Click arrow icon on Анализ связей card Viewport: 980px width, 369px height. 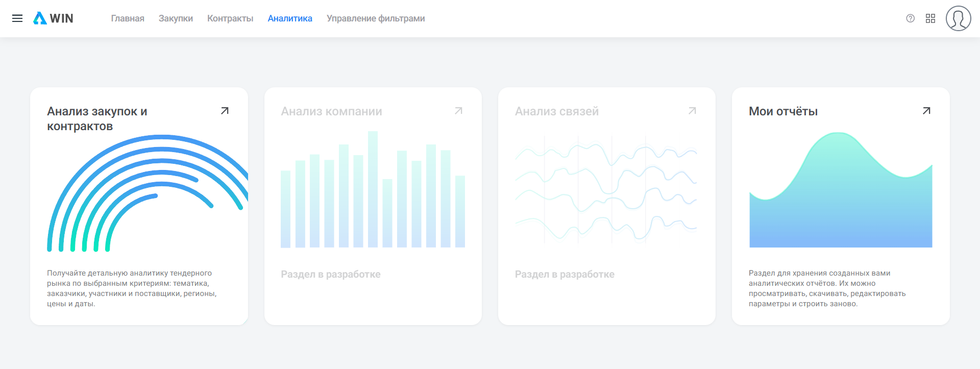tap(692, 111)
